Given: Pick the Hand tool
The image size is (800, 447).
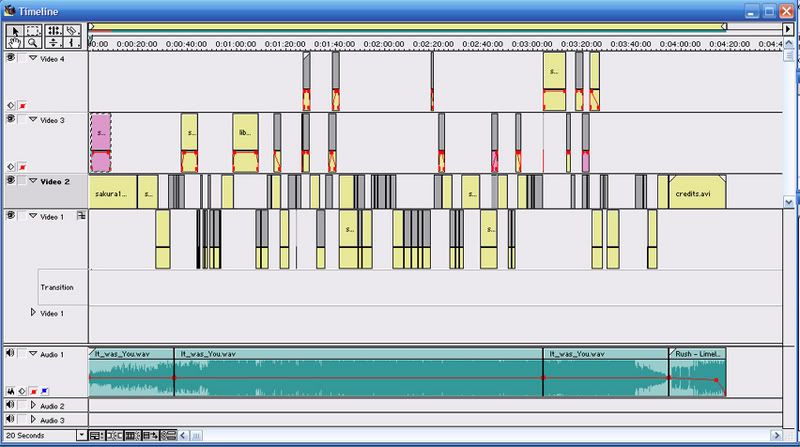Looking at the screenshot, I should click(x=14, y=43).
